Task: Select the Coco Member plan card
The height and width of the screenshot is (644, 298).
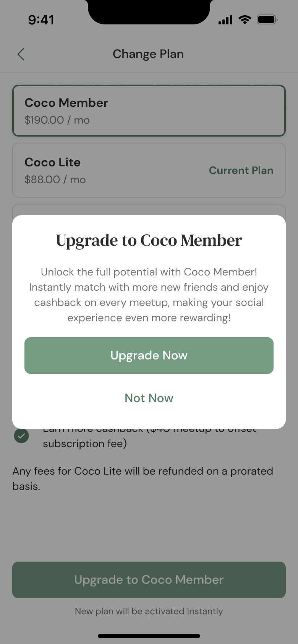Action: tap(149, 111)
